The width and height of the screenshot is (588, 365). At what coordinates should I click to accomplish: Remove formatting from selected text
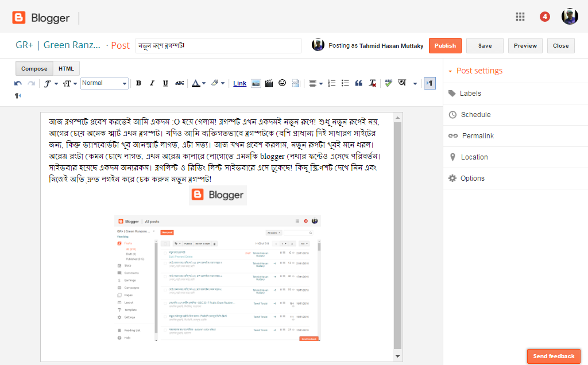pyautogui.click(x=372, y=83)
